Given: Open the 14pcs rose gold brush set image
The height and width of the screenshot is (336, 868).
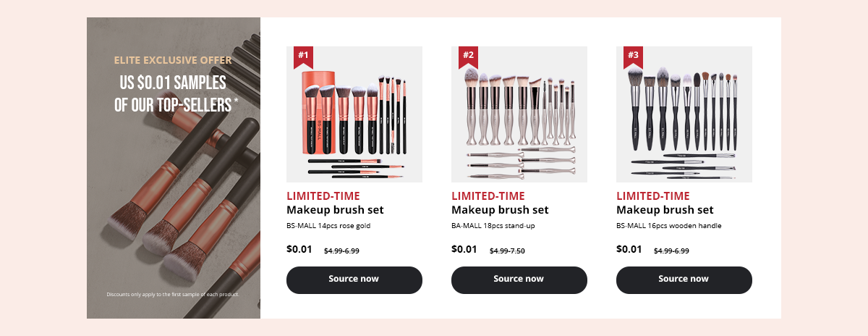Looking at the screenshot, I should pos(354,114).
